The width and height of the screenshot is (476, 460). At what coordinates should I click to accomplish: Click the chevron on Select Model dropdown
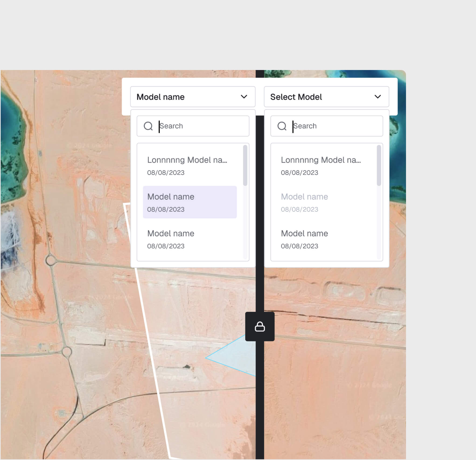point(377,97)
